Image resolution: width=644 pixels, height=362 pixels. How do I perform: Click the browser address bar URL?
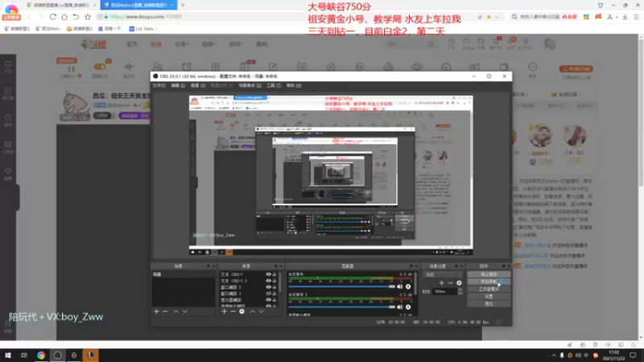(x=146, y=17)
